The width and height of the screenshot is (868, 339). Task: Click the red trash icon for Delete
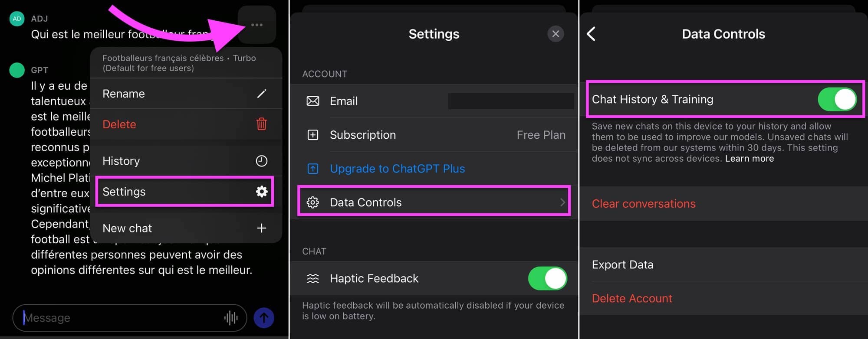pos(262,124)
